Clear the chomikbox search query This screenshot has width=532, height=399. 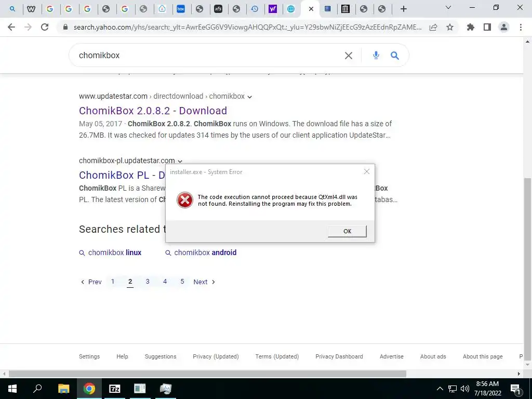[x=349, y=55]
